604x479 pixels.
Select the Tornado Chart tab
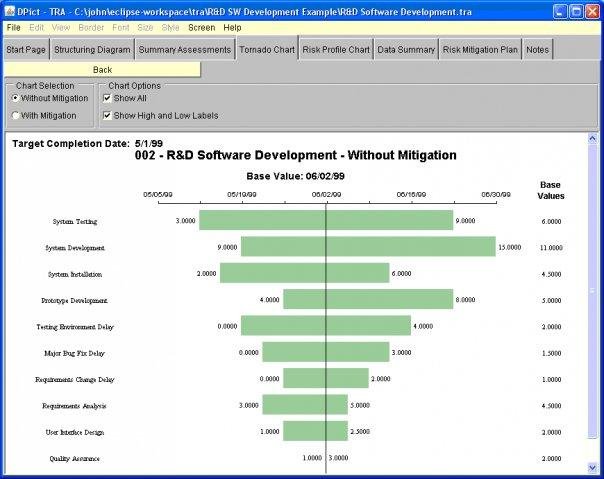tap(267, 49)
